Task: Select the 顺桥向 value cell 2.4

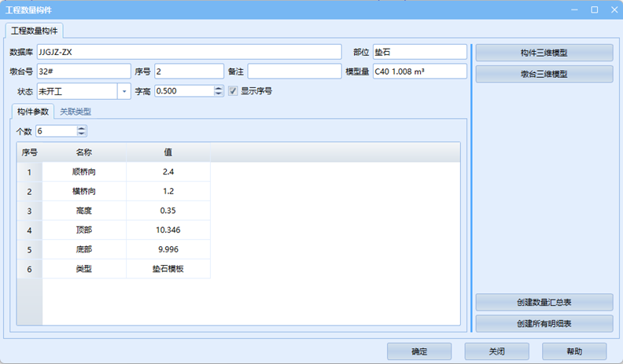Action: [168, 171]
